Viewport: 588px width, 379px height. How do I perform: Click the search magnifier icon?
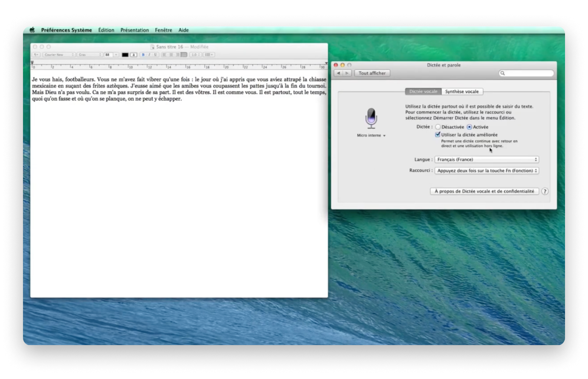[502, 73]
